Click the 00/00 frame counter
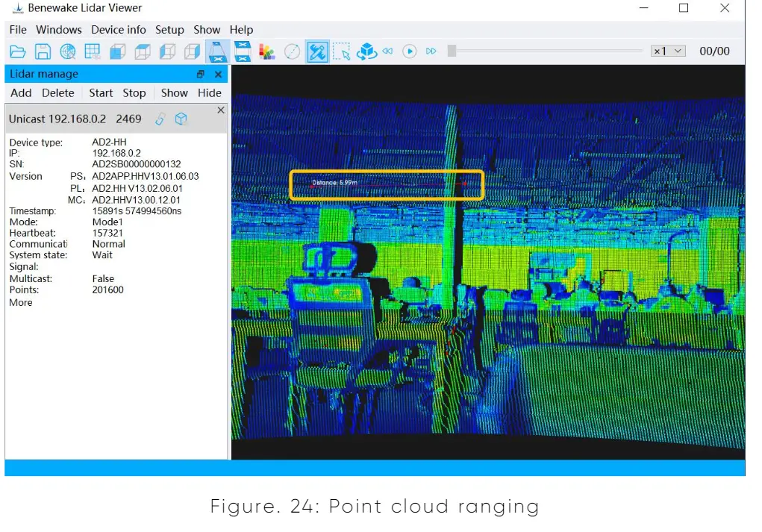The width and height of the screenshot is (762, 532). tap(714, 51)
